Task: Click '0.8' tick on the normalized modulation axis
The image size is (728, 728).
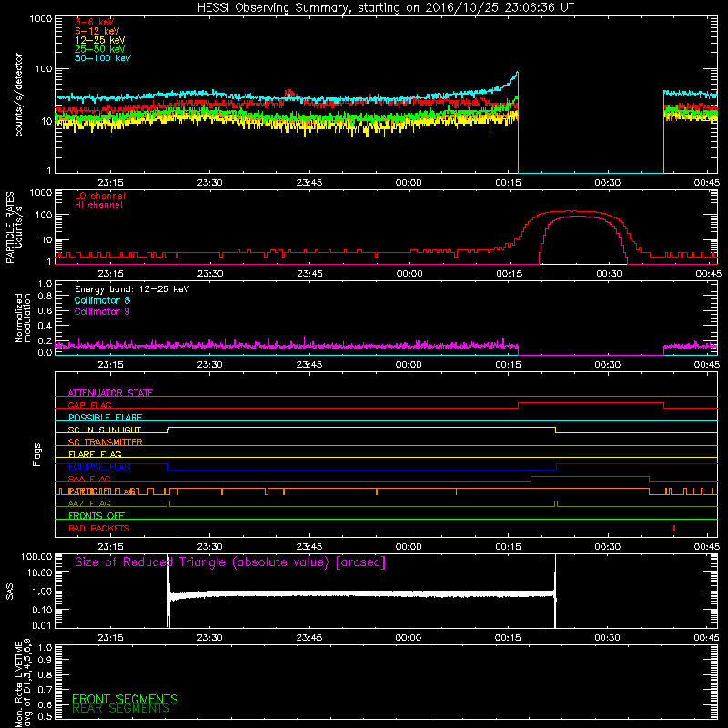Action: coord(45,297)
